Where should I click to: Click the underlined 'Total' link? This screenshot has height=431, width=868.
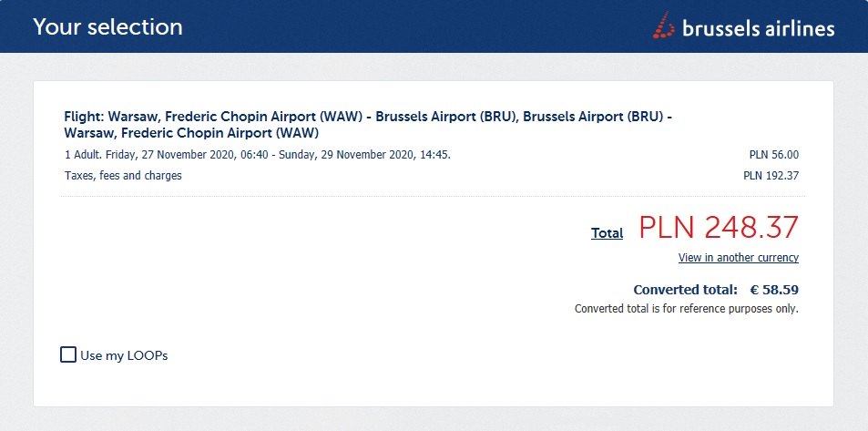coord(607,233)
